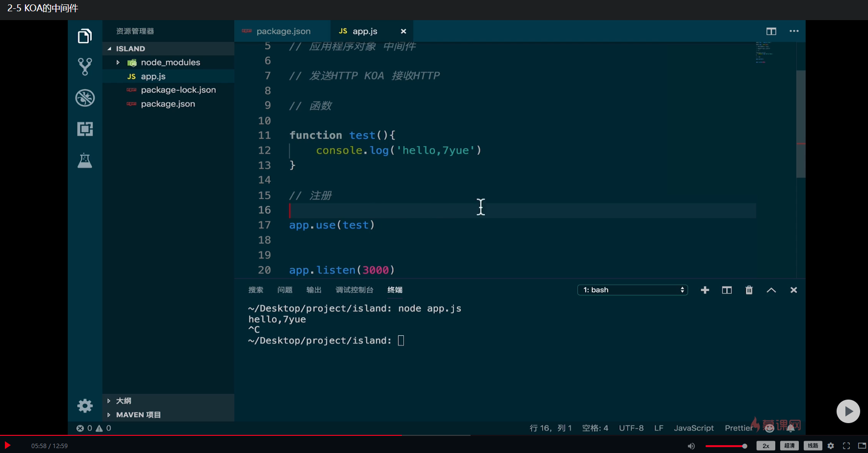Click the line 20 app.listen(3000) code
The image size is (868, 453).
pyautogui.click(x=342, y=270)
